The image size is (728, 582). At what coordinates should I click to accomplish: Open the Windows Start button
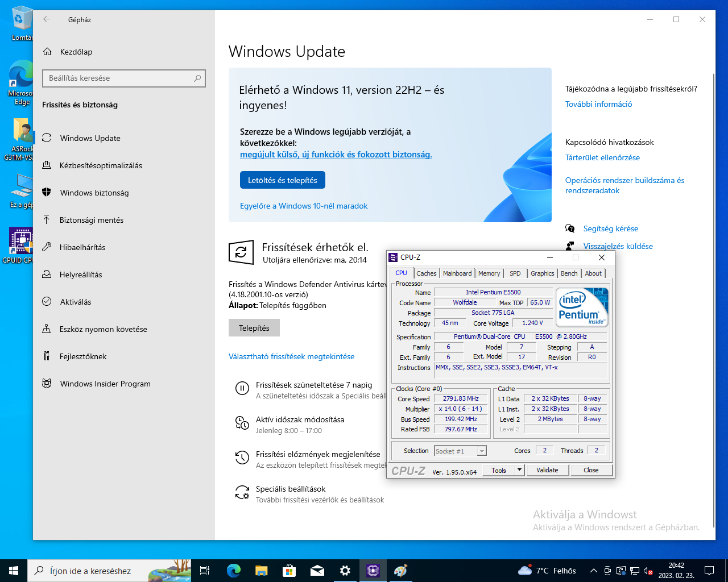14,571
